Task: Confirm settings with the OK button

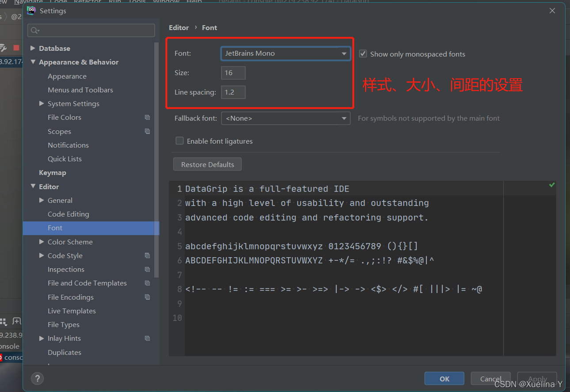Action: coord(444,379)
